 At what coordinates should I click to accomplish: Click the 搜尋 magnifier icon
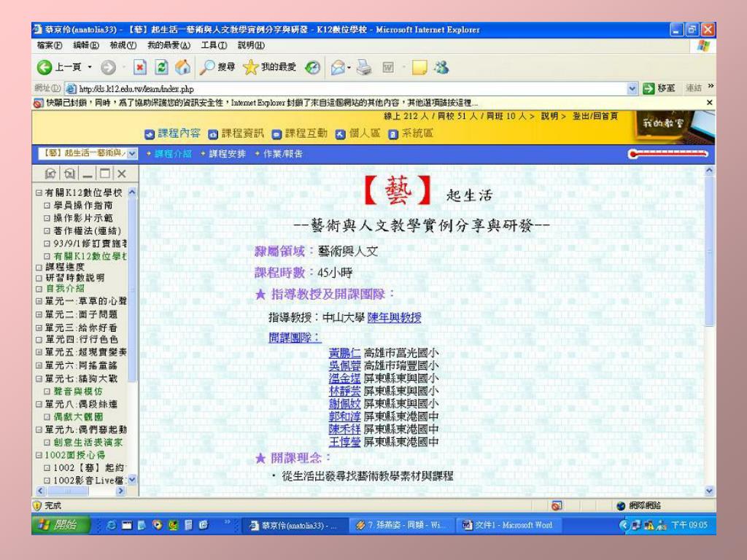(206, 68)
